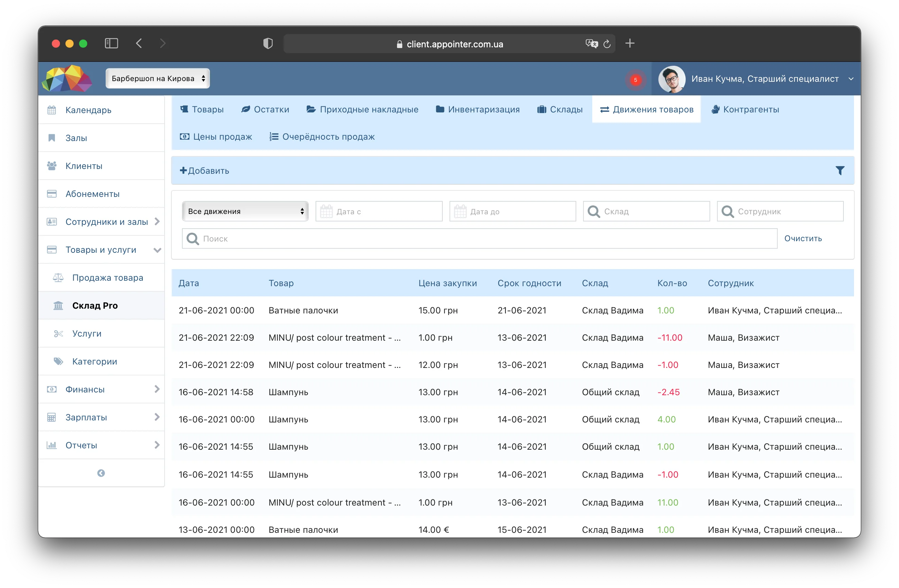
Task: Click the filter funnel icon
Action: click(839, 171)
